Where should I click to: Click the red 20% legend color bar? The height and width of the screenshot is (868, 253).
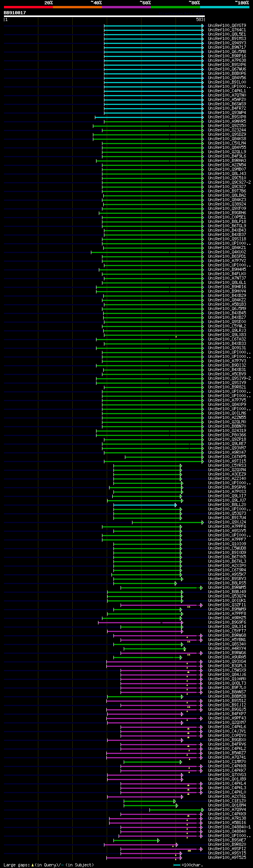(x=28, y=7)
